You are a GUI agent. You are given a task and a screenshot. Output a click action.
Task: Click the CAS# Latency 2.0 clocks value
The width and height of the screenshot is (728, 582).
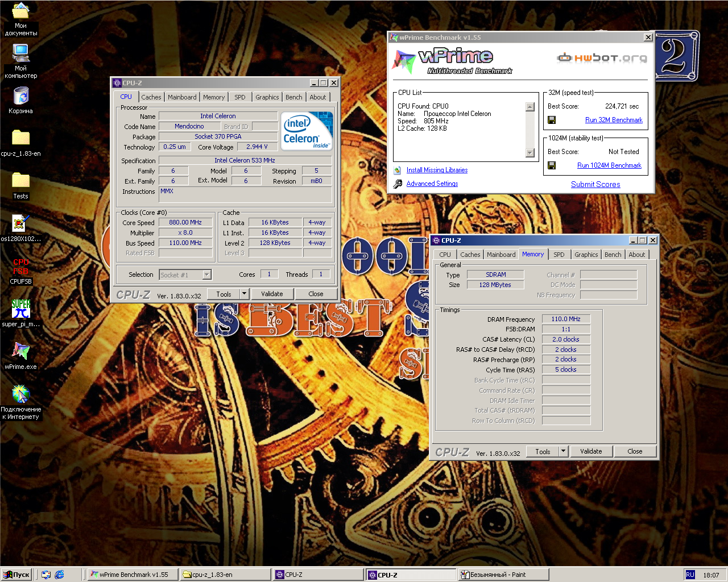[x=566, y=339]
